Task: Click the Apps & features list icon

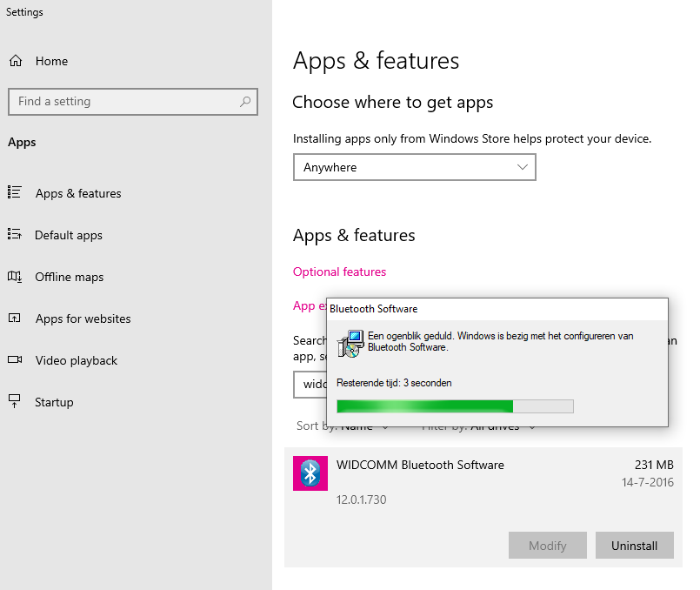Action: pyautogui.click(x=14, y=192)
